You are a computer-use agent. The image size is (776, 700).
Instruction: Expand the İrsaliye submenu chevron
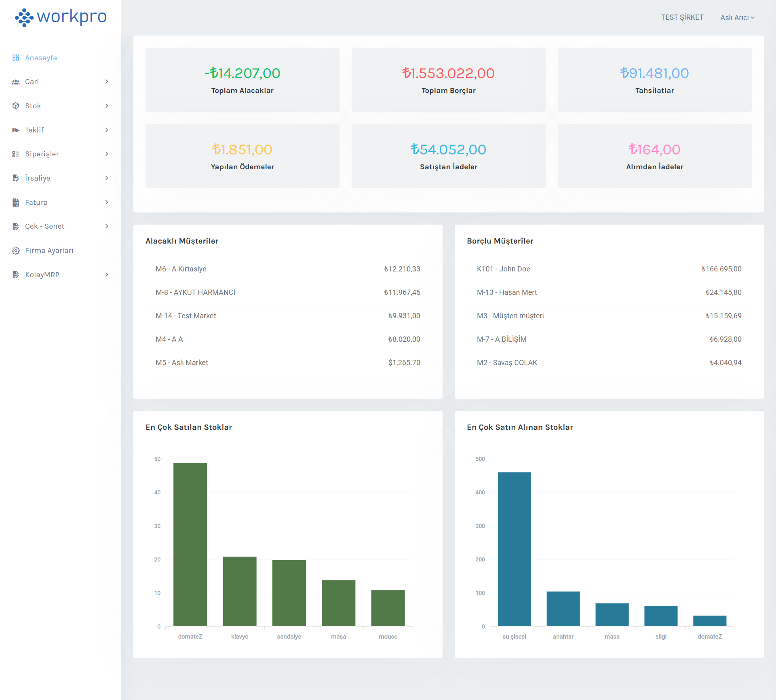[x=107, y=178]
